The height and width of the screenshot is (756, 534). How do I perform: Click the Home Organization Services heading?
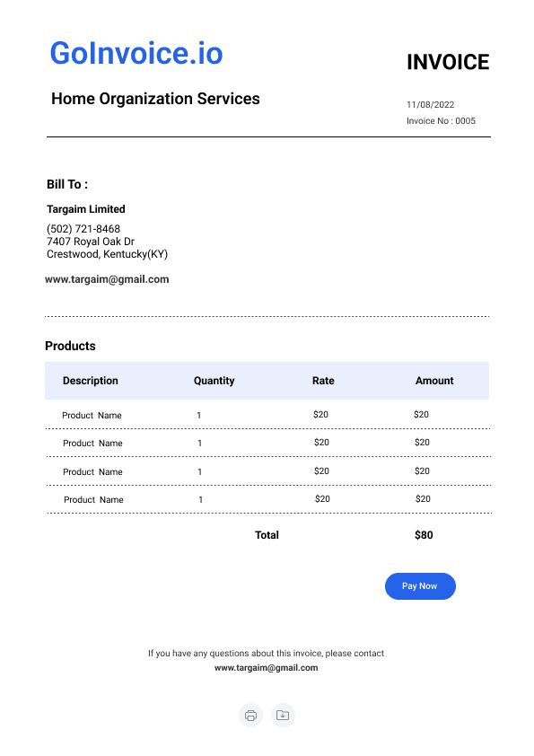coord(155,99)
